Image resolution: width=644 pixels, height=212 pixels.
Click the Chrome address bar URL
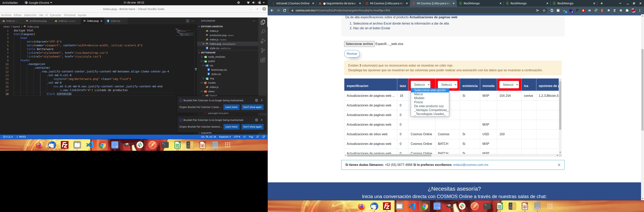click(x=343, y=11)
